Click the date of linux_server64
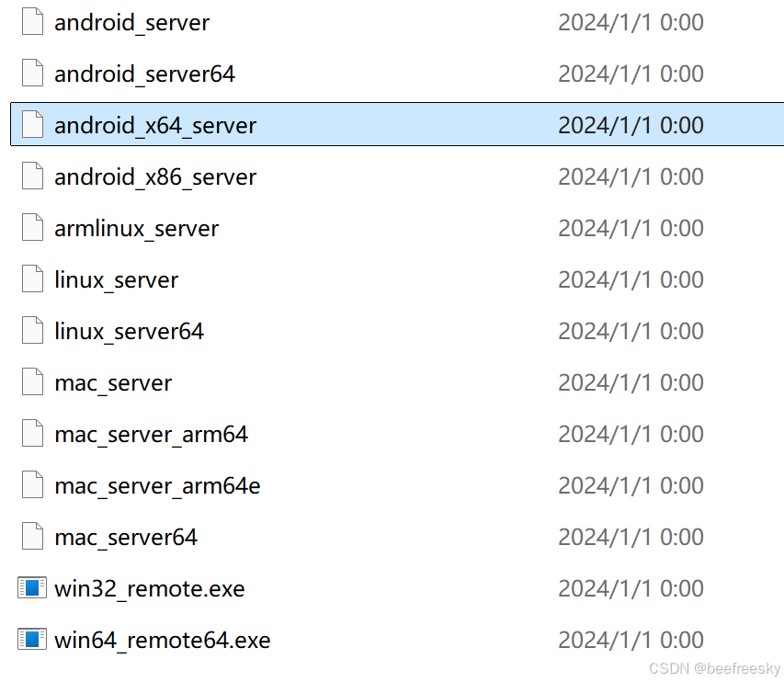The width and height of the screenshot is (784, 682). pyautogui.click(x=631, y=332)
